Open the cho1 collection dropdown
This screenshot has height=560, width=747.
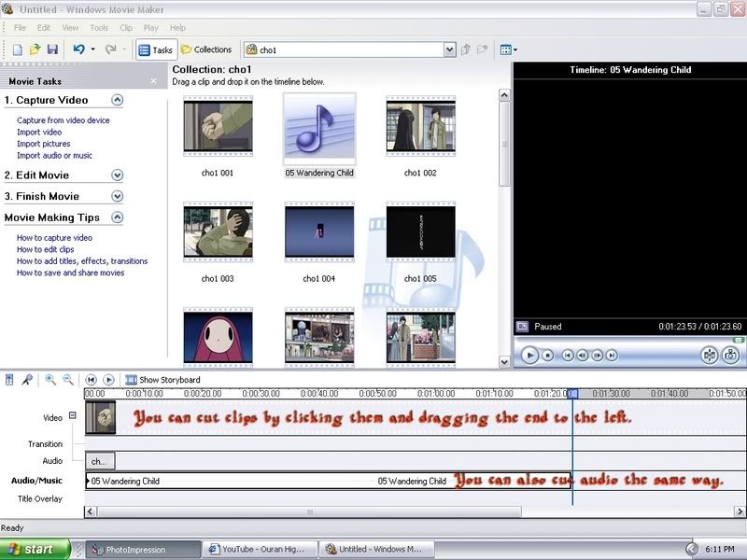coord(449,49)
